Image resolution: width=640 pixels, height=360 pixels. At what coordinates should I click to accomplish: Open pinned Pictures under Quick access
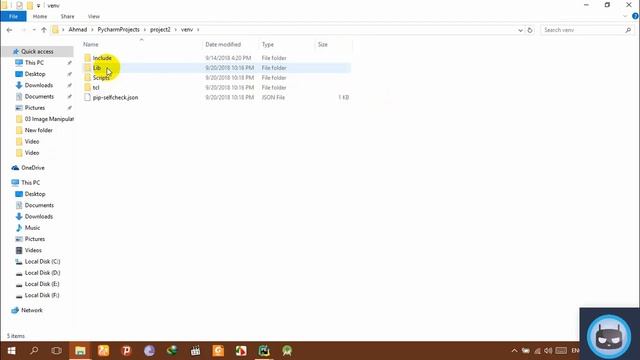click(35, 108)
